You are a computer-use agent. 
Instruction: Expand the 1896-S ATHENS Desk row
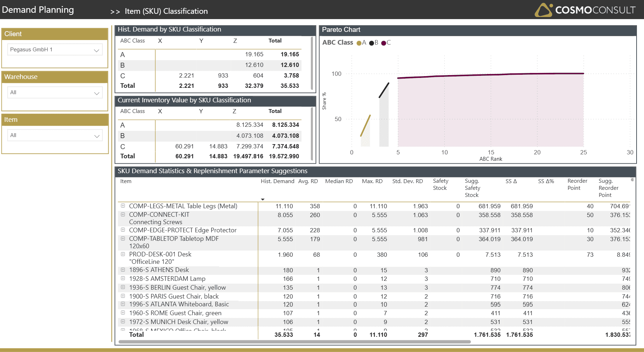click(x=123, y=270)
